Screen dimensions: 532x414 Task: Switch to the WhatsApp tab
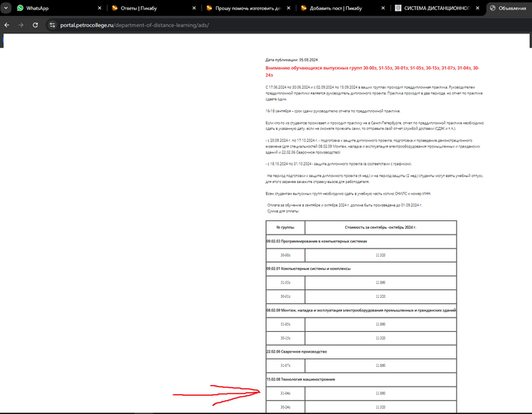59,8
